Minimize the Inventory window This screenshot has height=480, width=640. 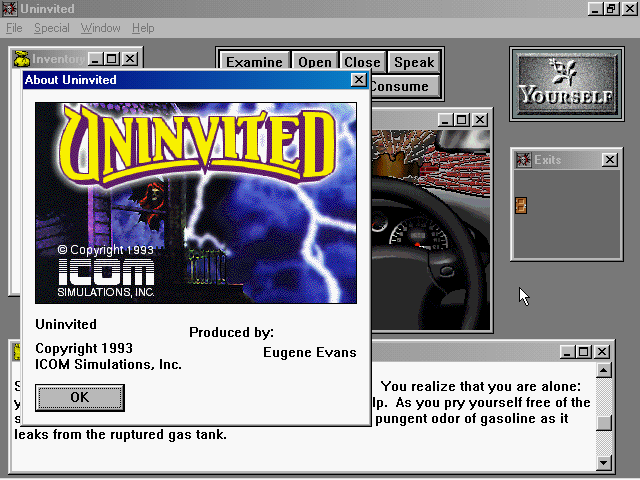pos(95,59)
